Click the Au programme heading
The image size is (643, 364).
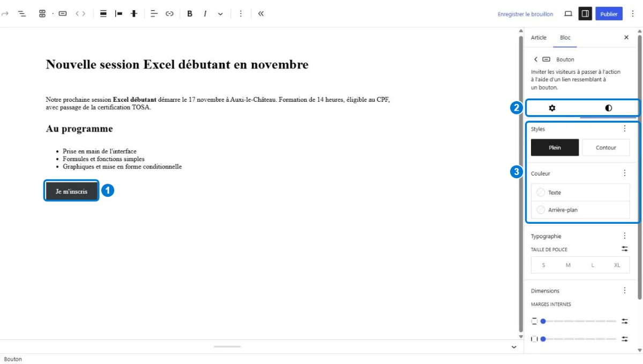79,129
